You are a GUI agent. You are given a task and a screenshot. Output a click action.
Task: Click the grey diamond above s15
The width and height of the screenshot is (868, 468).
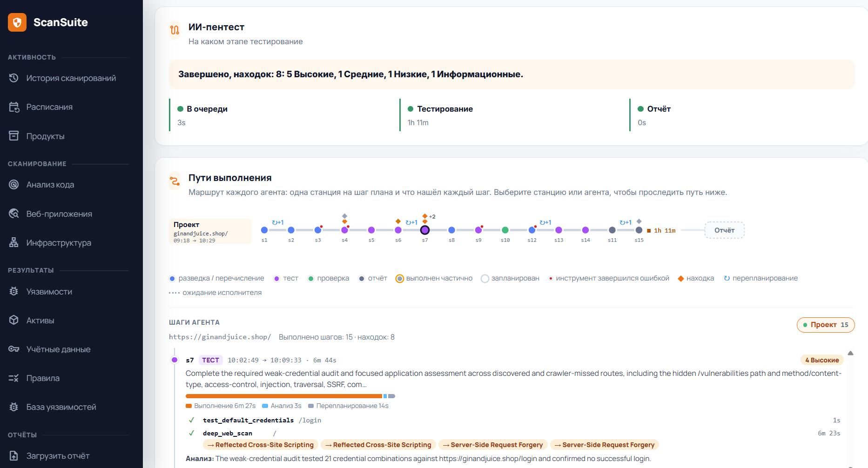pos(639,221)
